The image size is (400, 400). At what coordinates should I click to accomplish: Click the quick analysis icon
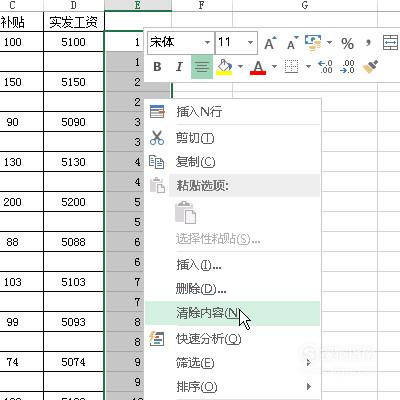tap(157, 338)
